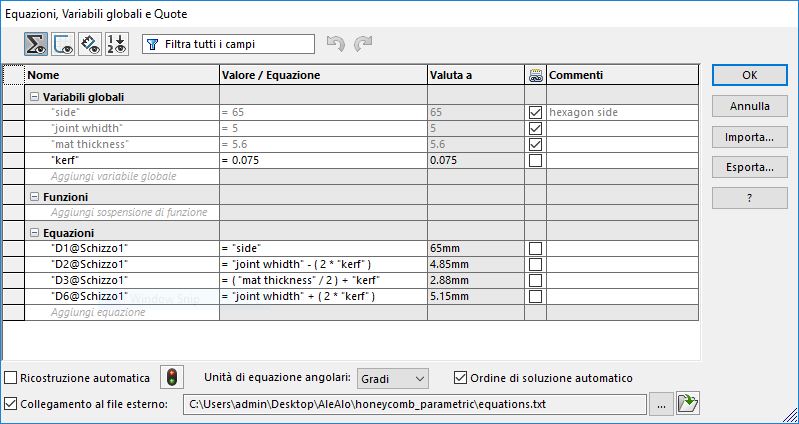799x424 pixels.
Task: Switch to Dimension View icon
Action: click(90, 44)
